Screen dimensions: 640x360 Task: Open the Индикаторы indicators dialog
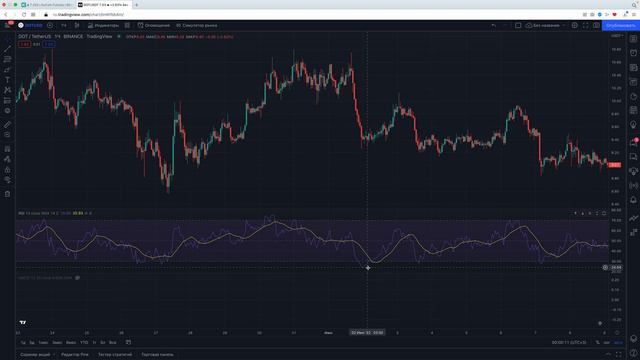point(103,25)
